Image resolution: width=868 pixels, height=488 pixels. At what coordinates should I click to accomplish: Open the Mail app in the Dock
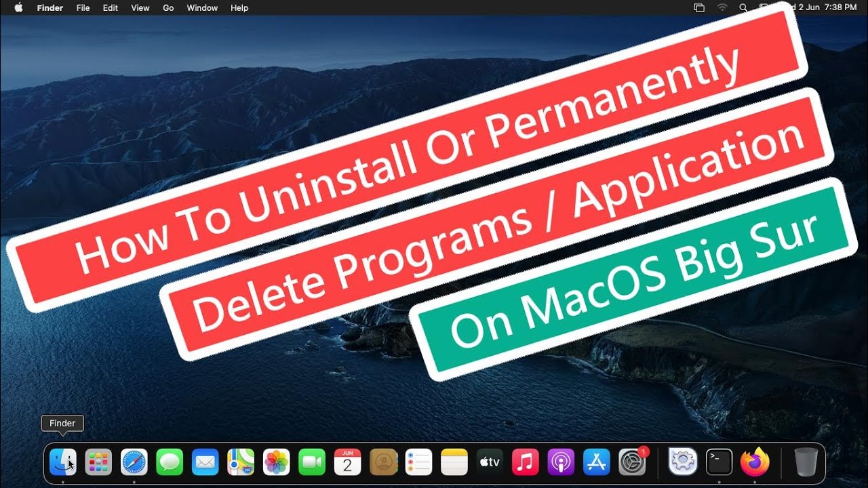tap(205, 462)
